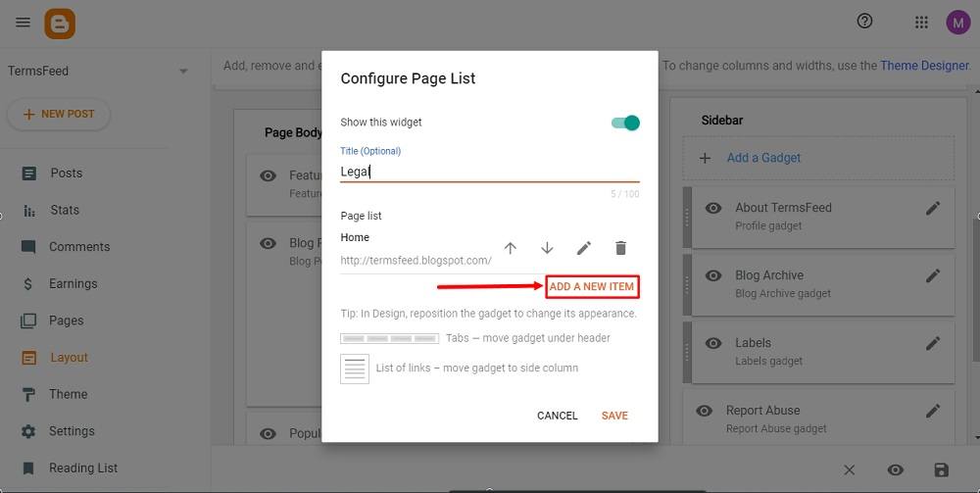Toggle visibility of Popular Posts gadget
This screenshot has height=493, width=980.
(269, 433)
